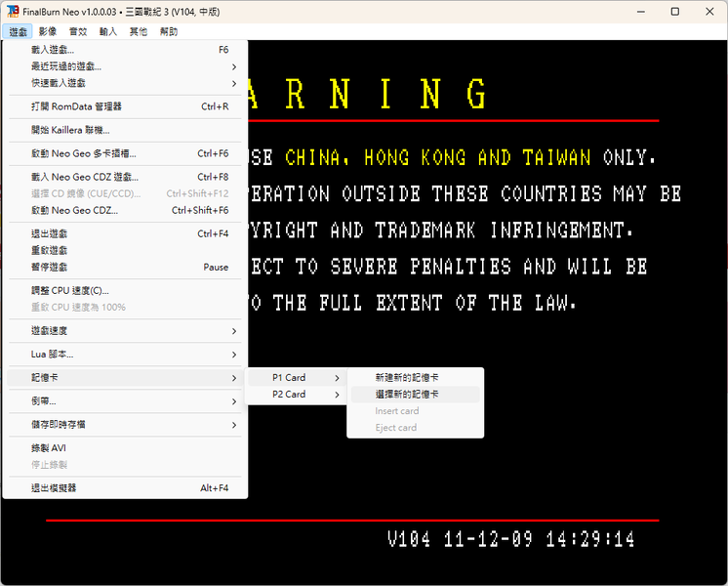Expand the 遊戲速度 submenu
The height and width of the screenshot is (586, 728).
pos(125,331)
